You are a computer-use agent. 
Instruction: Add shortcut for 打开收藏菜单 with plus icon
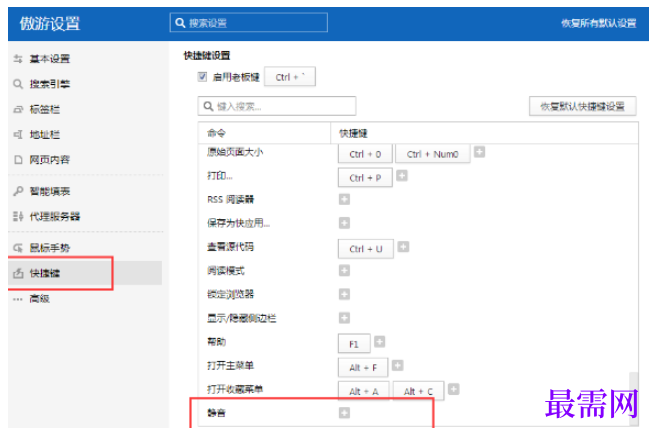[454, 389]
